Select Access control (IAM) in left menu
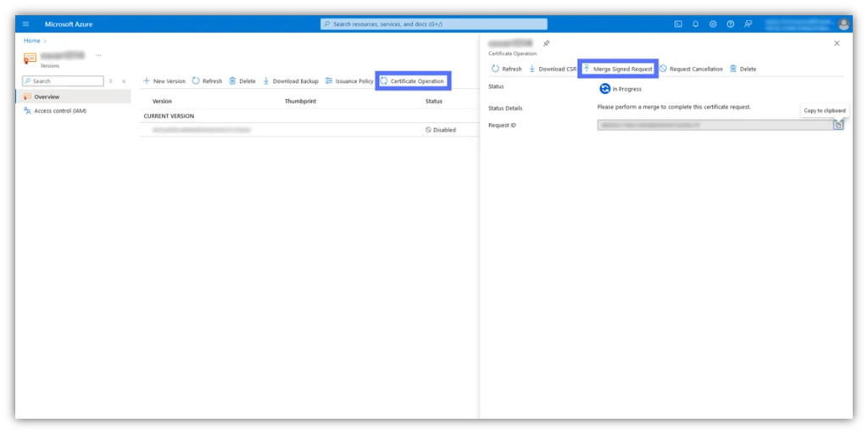This screenshot has width=868, height=434. pos(59,111)
